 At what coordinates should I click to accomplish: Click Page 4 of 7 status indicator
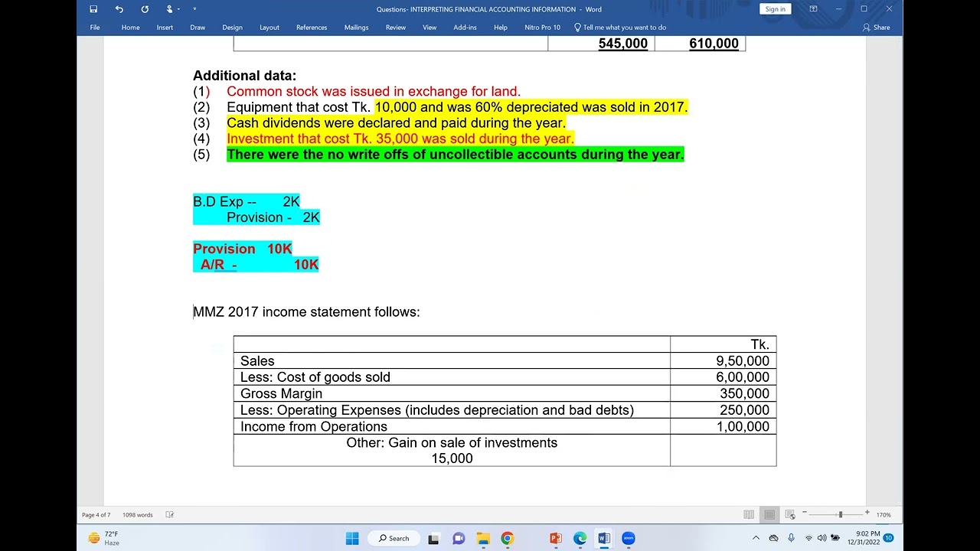96,515
